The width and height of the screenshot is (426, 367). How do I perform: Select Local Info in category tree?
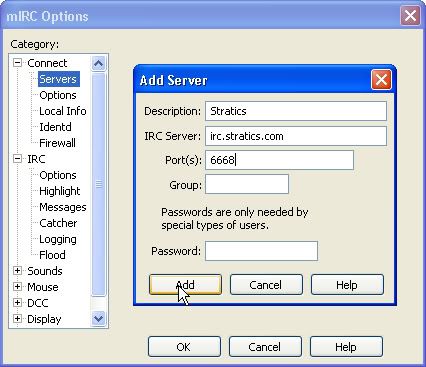pyautogui.click(x=63, y=111)
